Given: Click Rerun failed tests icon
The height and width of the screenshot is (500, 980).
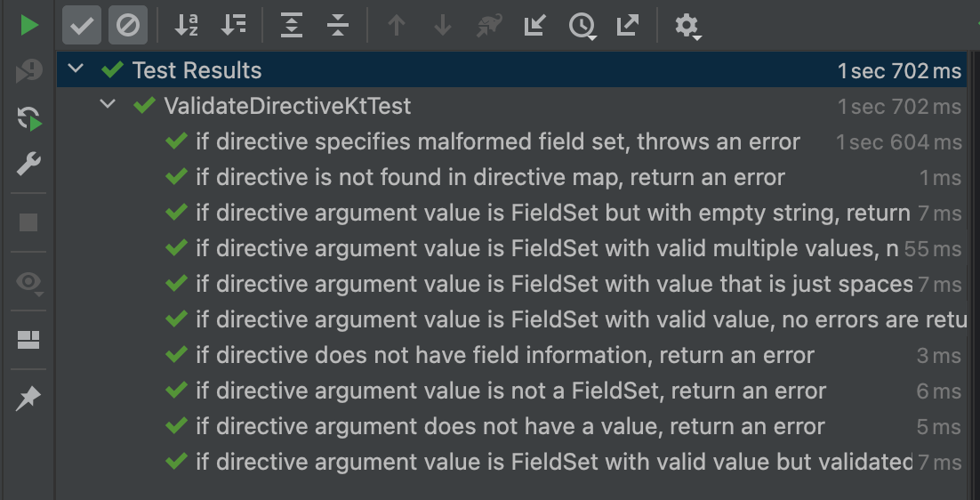Looking at the screenshot, I should tap(28, 70).
